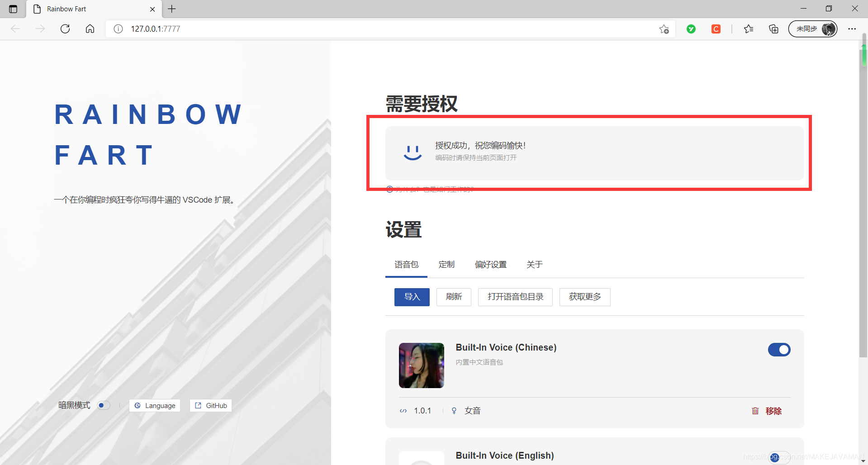Close the Rainbow Fart tab
868x465 pixels.
[x=152, y=9]
